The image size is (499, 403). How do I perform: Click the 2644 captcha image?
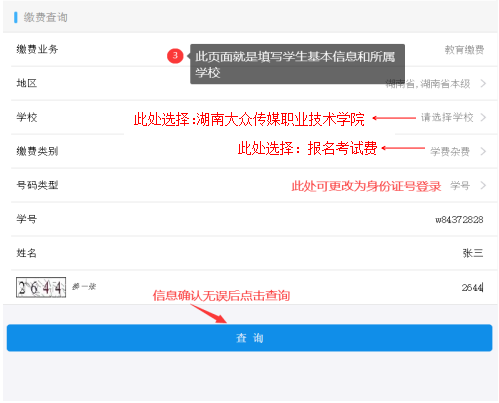(x=41, y=287)
